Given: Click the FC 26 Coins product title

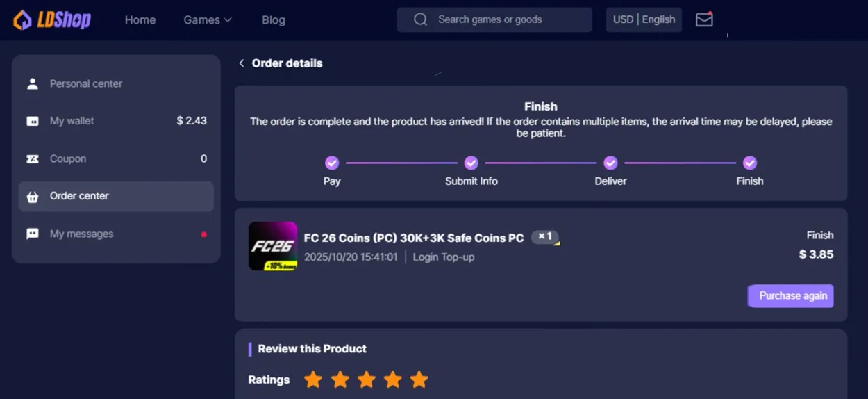Looking at the screenshot, I should [413, 238].
